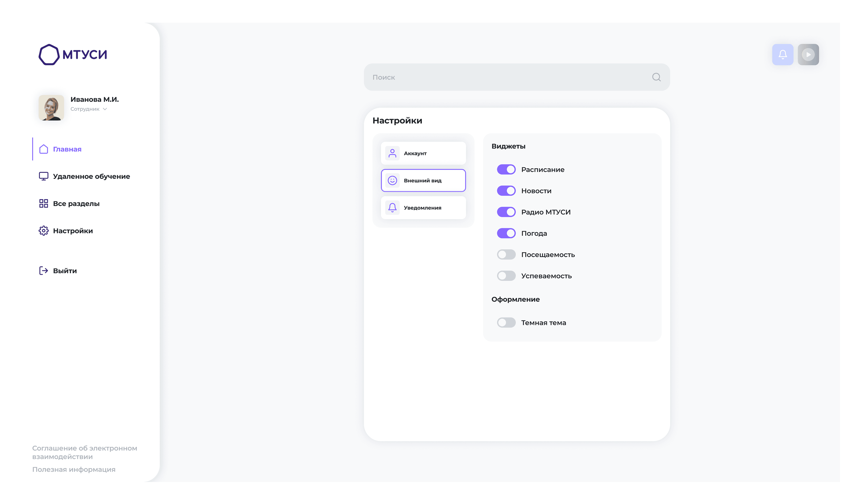Viewport: 864px width, 504px height.
Task: Select the Аккаунт settings tab
Action: pos(423,153)
